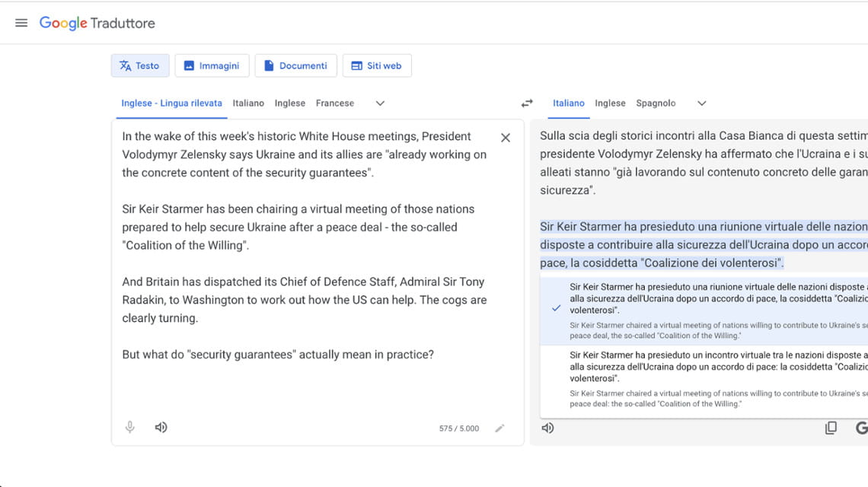Viewport: 868px width, 487px height.
Task: Click the 575 / 5.000 character counter
Action: pos(459,428)
